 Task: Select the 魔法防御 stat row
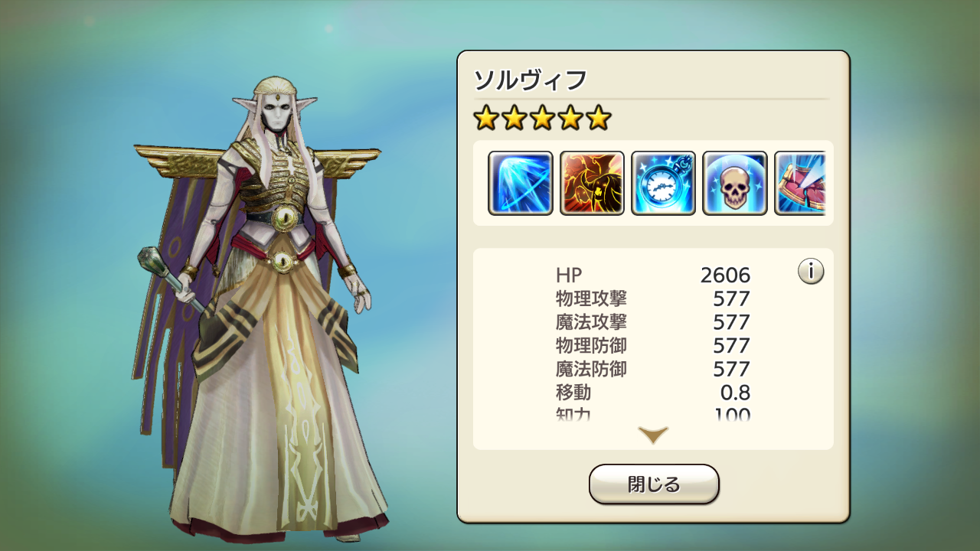pyautogui.click(x=653, y=370)
